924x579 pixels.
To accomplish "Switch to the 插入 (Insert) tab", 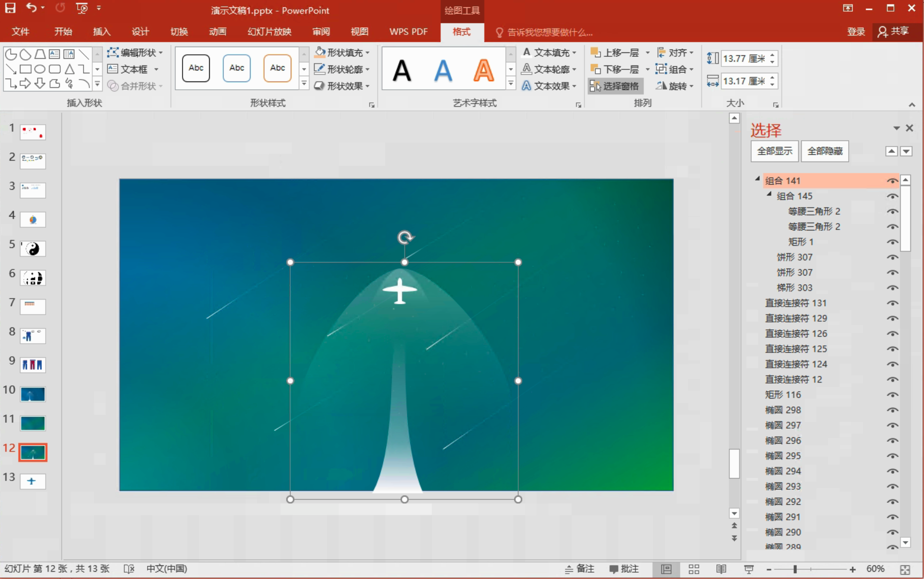I will pyautogui.click(x=101, y=32).
